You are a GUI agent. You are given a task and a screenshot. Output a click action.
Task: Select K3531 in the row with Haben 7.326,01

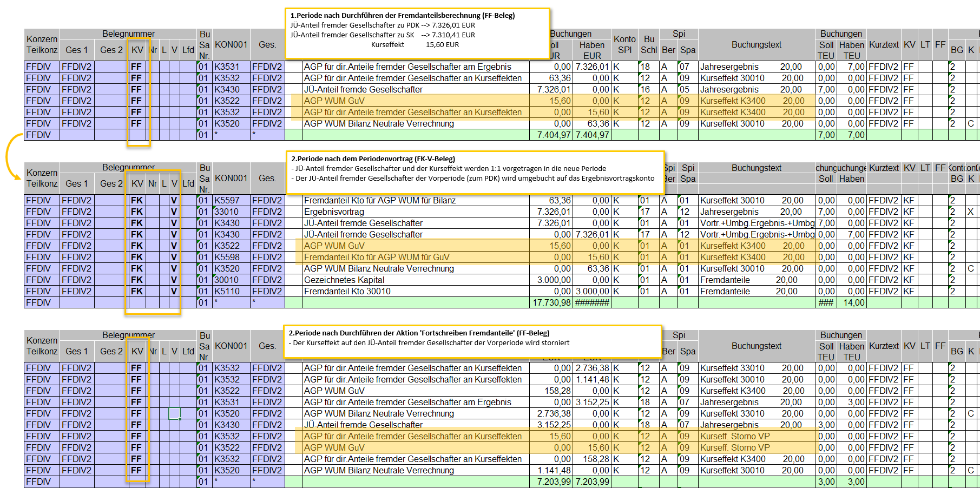pos(231,67)
